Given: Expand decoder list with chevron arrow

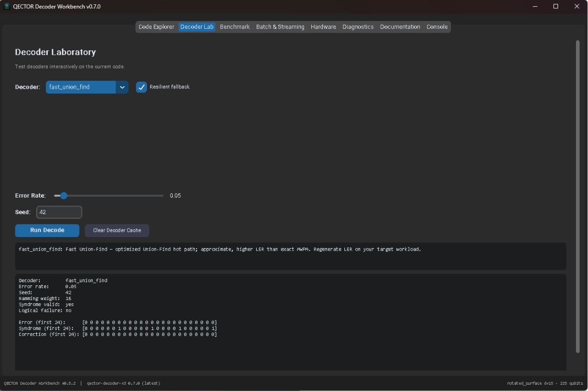Looking at the screenshot, I should click(x=122, y=87).
